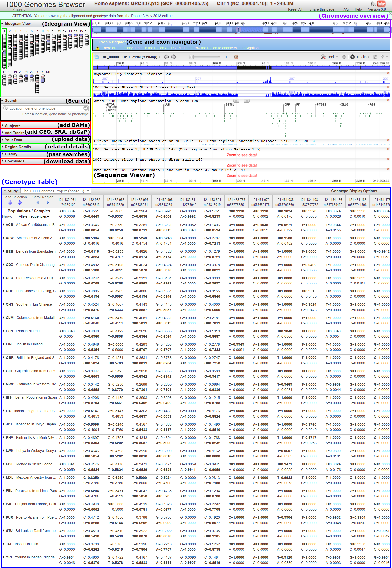Image resolution: width=392 pixels, height=568 pixels.
Task: Click Go to Selection left arrow
Action: [x=10, y=203]
